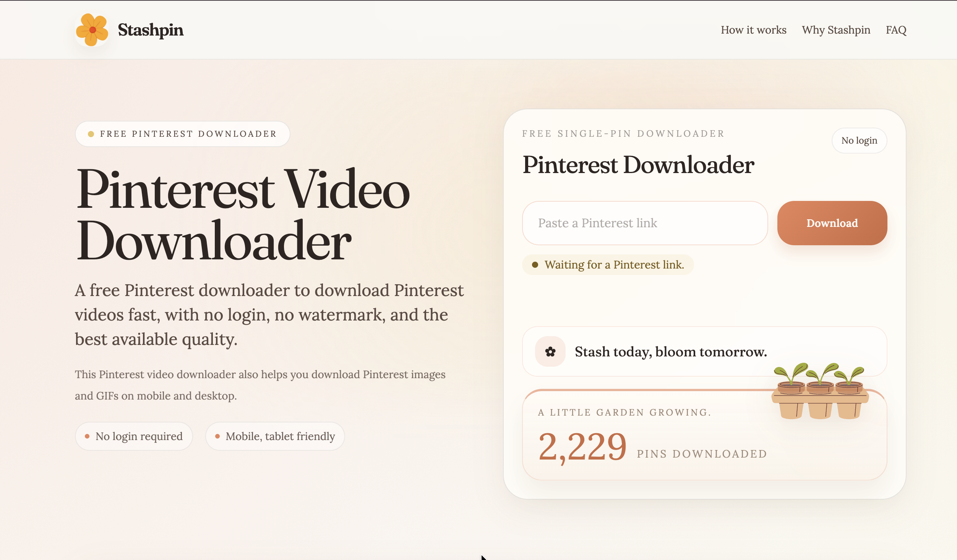Open the How it works section
Screen dimensions: 957x560
(753, 30)
